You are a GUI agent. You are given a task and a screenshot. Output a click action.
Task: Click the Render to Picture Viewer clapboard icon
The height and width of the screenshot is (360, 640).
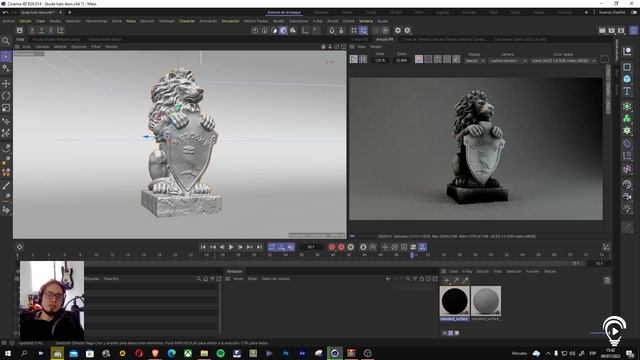[x=611, y=30]
